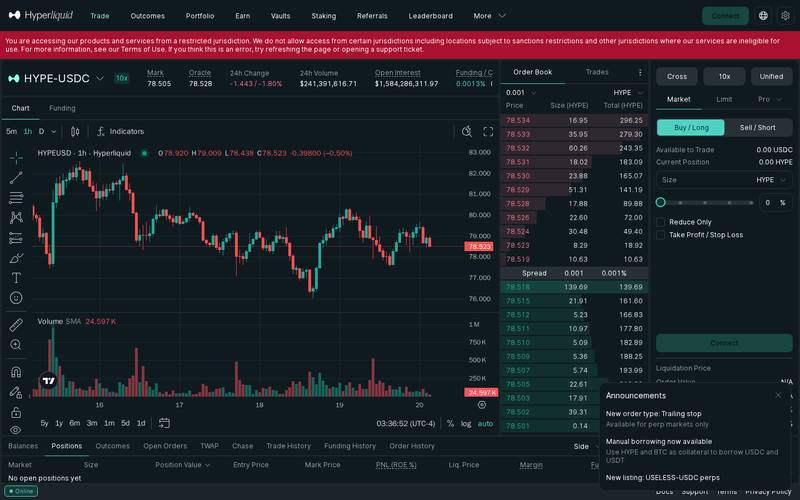
Task: Click the Size input field
Action: point(724,180)
